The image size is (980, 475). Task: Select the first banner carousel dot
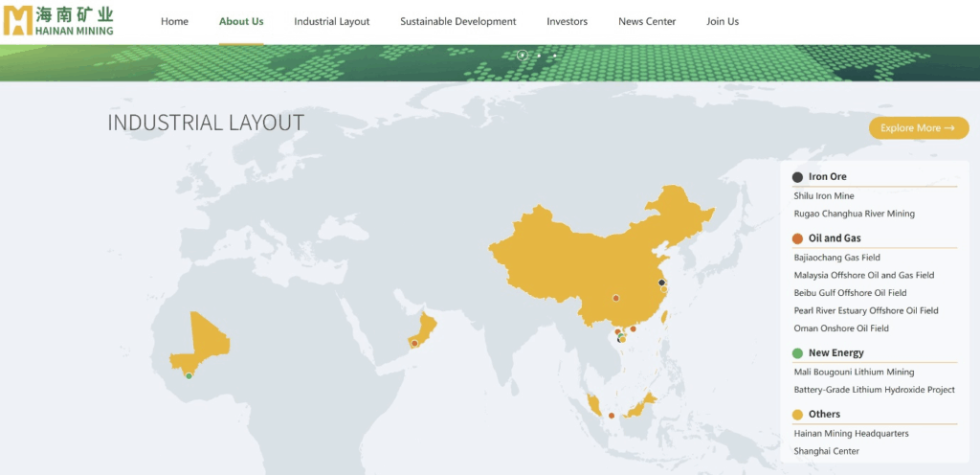click(x=523, y=56)
